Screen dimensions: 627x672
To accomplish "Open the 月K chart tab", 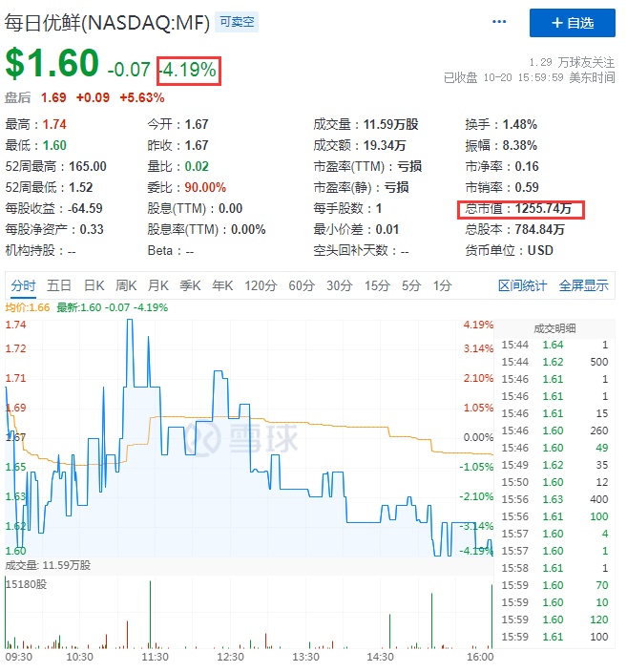I will [x=158, y=285].
